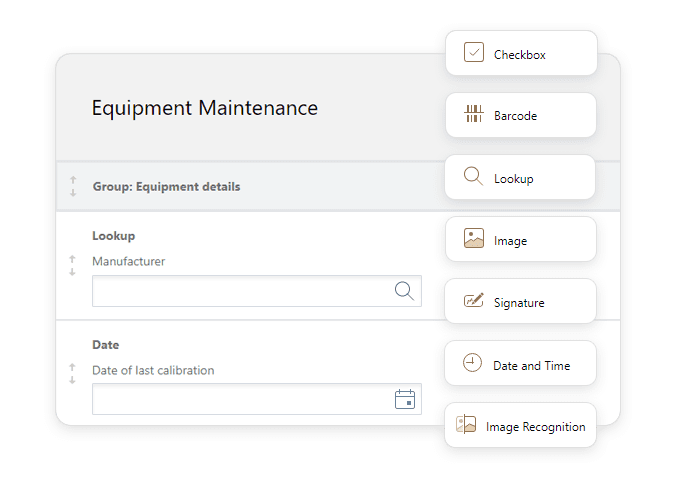This screenshot has height=500, width=675.
Task: Move Date field down with arrow
Action: (x=72, y=380)
